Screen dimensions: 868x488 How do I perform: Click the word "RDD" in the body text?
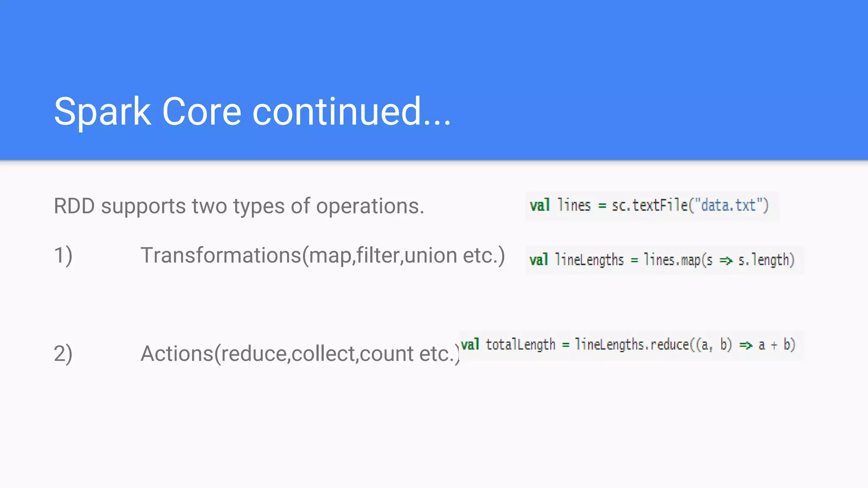[x=74, y=206]
